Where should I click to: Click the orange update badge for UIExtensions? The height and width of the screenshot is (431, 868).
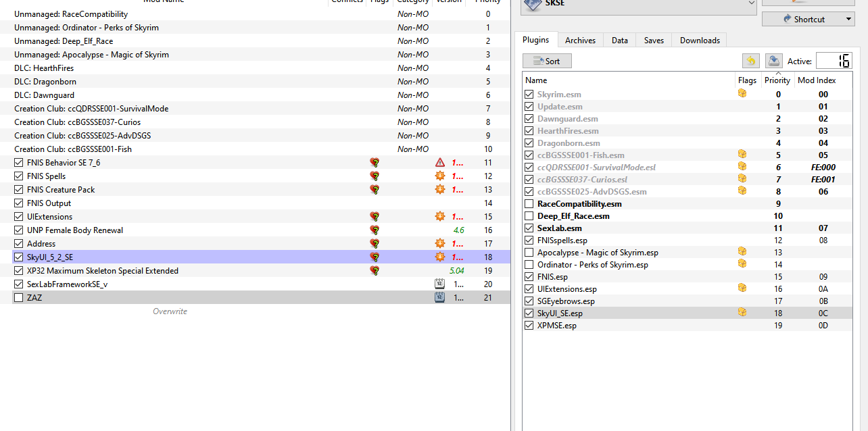440,217
